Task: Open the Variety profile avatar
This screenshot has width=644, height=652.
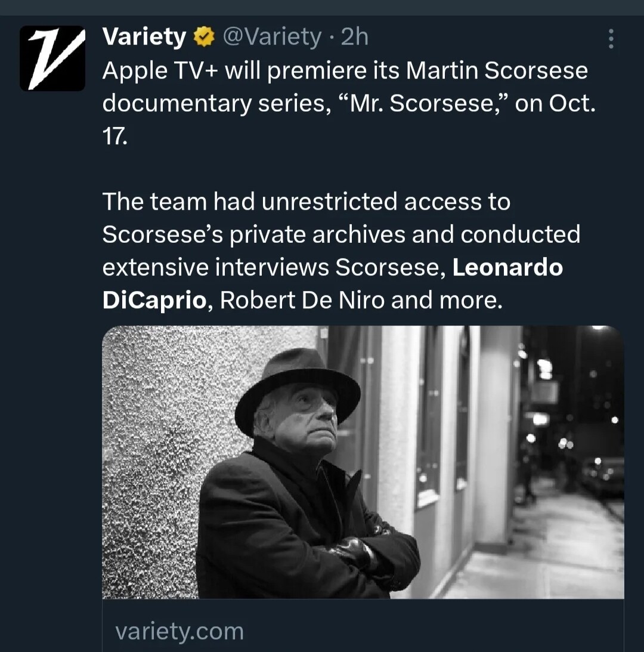Action: (52, 58)
